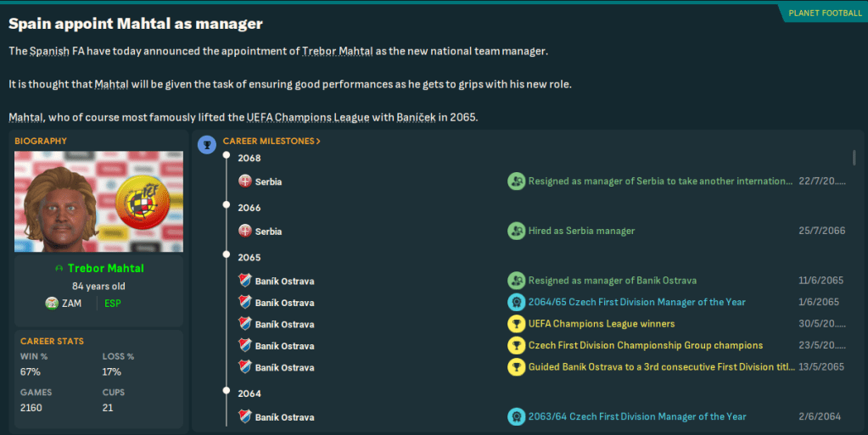Click the 2068 Serbia flag badge
The height and width of the screenshot is (435, 868).
(x=245, y=181)
